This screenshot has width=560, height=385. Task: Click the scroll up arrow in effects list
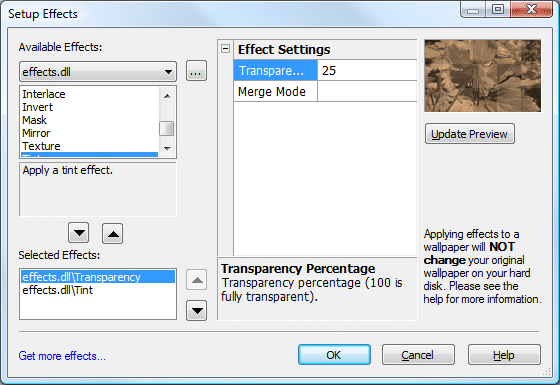[x=167, y=96]
